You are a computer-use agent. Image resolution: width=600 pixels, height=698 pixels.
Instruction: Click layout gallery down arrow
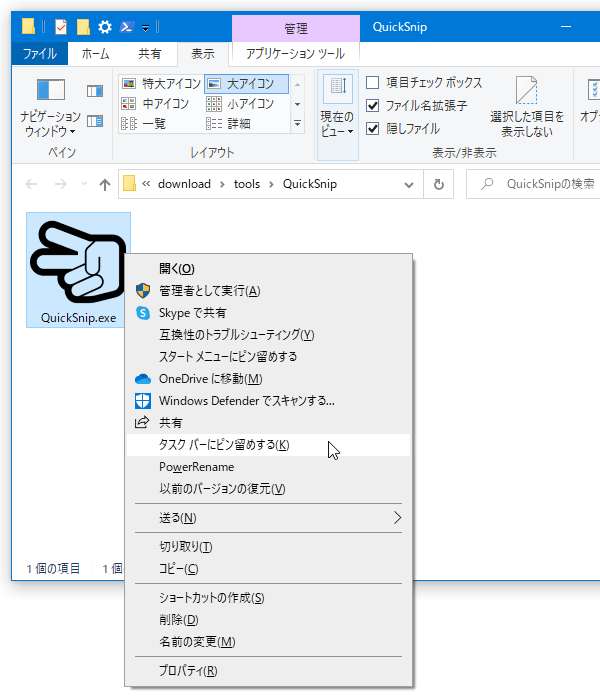click(x=297, y=105)
